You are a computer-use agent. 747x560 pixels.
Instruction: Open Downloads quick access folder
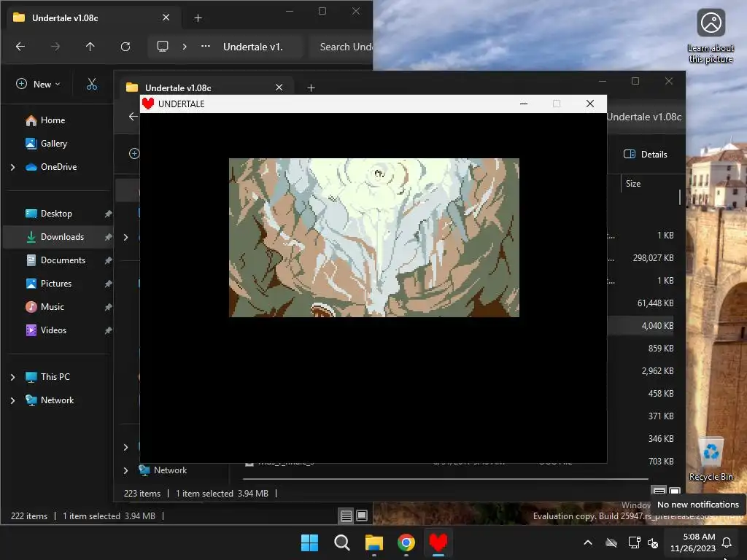[x=62, y=237]
